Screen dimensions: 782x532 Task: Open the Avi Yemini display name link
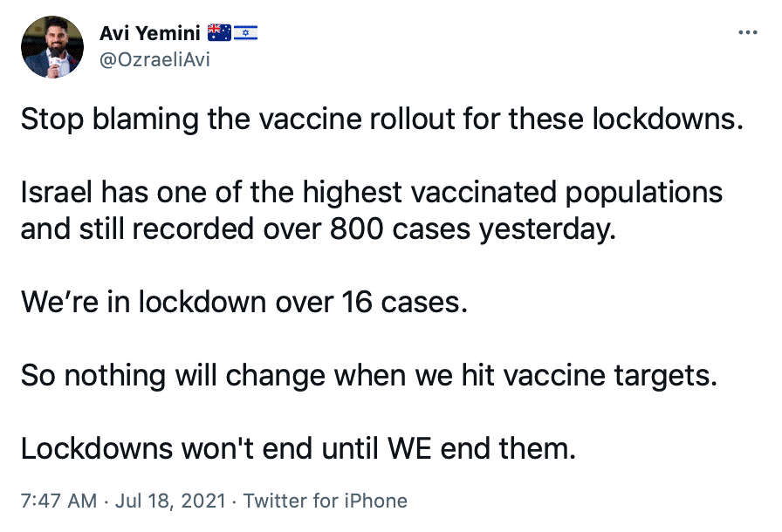tap(150, 33)
